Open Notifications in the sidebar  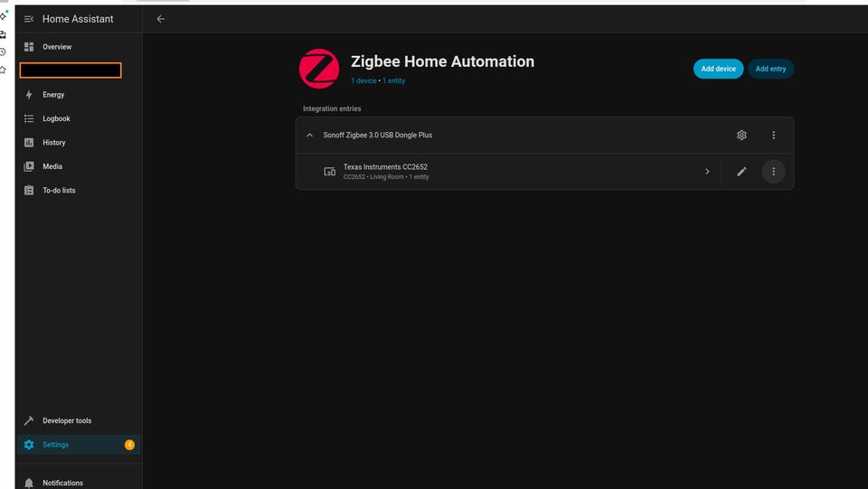point(78,483)
